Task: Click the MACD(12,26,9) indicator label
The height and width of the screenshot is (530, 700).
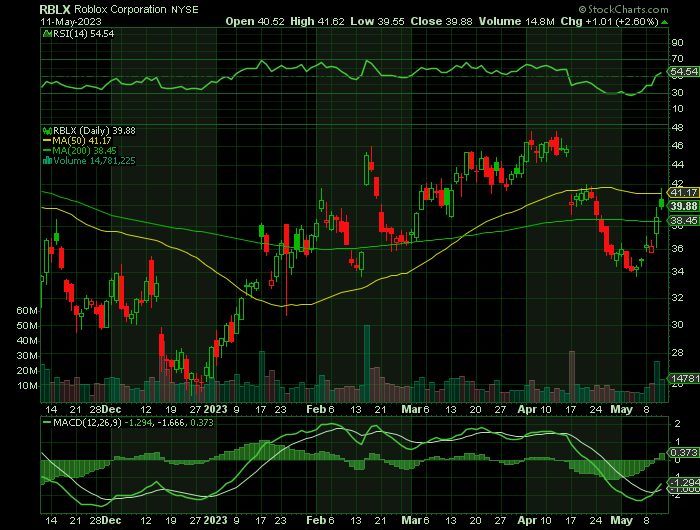Action: pos(87,422)
